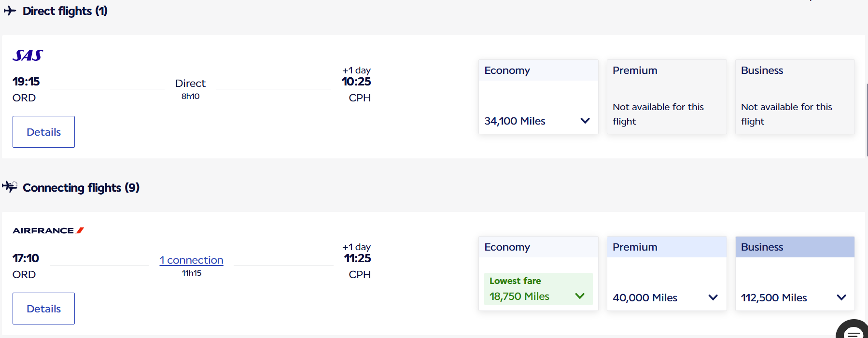Expand the 34,100 Miles Economy fare dropdown
The width and height of the screenshot is (868, 338).
[585, 121]
